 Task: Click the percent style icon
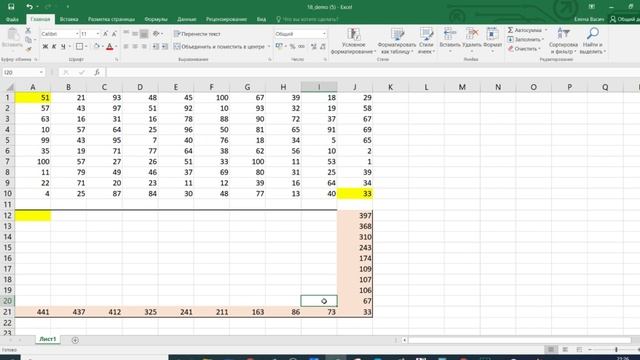pos(292,47)
